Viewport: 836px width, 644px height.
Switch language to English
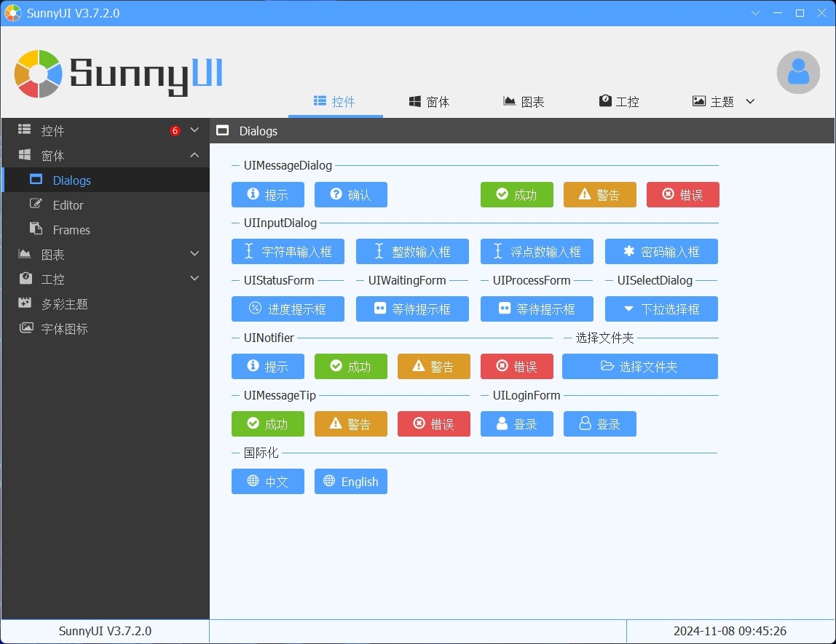[x=351, y=482]
